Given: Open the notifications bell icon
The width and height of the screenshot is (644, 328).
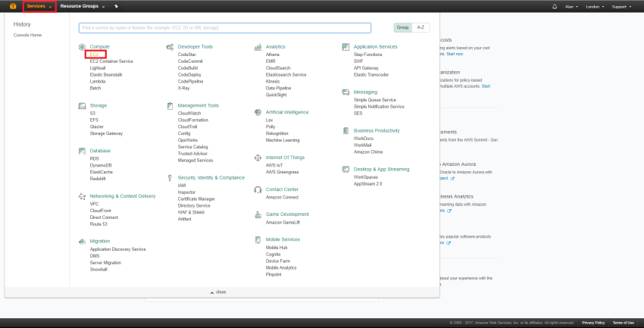Looking at the screenshot, I should [555, 7].
